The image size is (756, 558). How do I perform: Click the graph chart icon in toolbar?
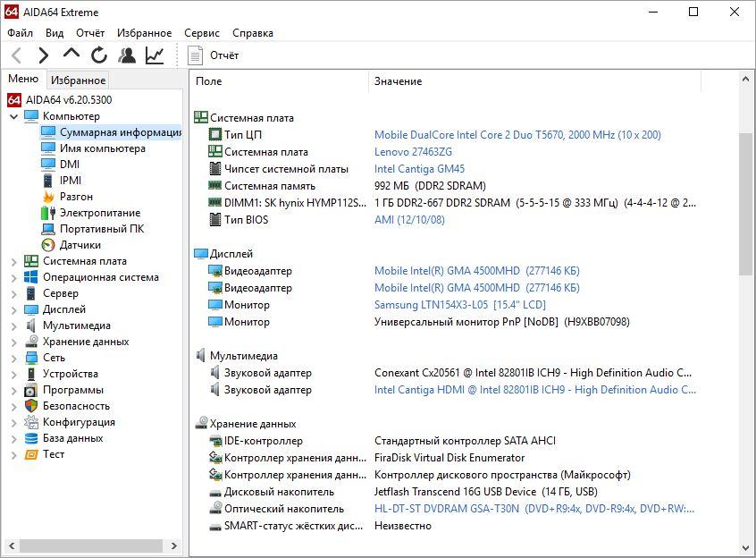(155, 55)
